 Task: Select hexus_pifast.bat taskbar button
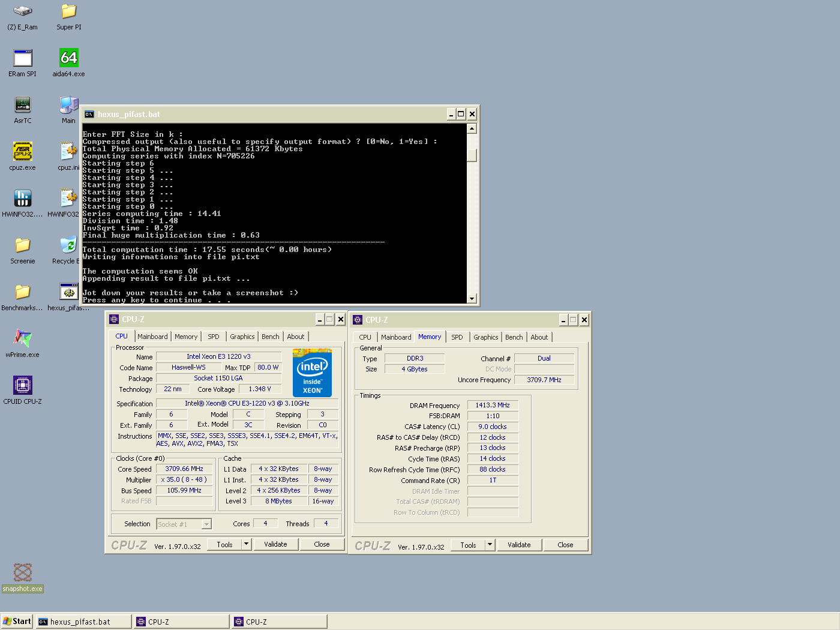[83, 622]
